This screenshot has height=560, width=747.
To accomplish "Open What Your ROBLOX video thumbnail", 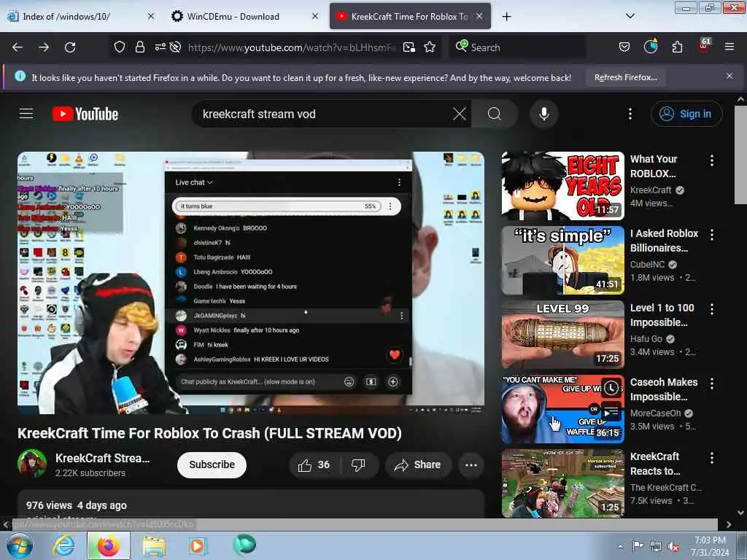I will [x=562, y=186].
